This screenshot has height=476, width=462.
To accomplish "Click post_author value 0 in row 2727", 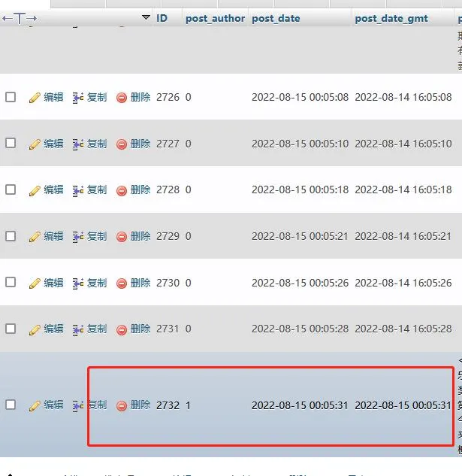I will click(188, 144).
